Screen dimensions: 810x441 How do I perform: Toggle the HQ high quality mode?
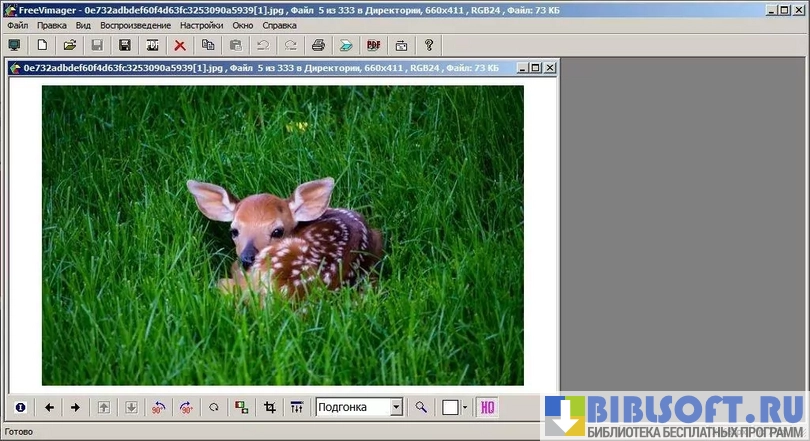point(487,407)
